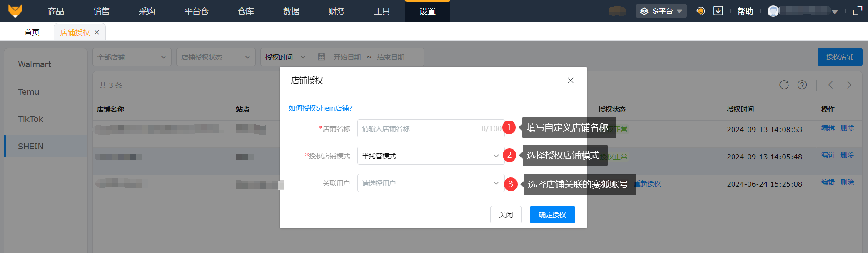Open the 授权时间 dropdown

(285, 57)
